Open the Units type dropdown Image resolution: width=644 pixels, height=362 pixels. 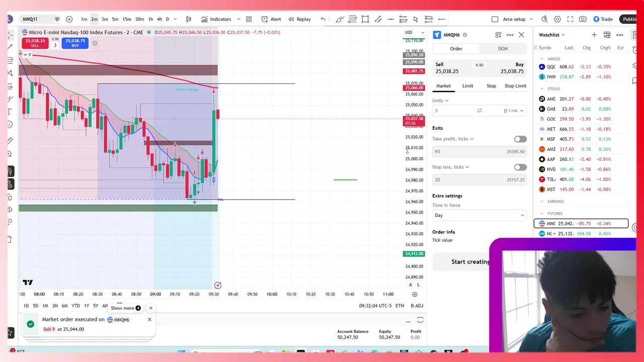[440, 101]
